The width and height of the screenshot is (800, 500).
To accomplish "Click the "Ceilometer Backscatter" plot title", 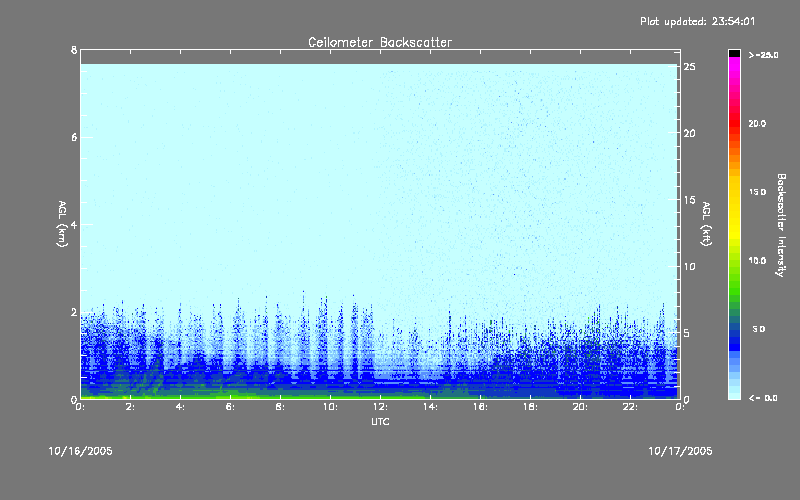I will tap(380, 42).
